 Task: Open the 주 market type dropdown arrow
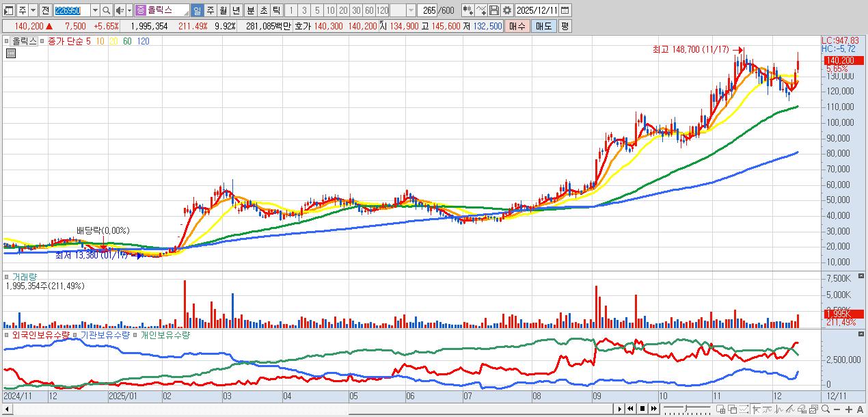point(33,10)
